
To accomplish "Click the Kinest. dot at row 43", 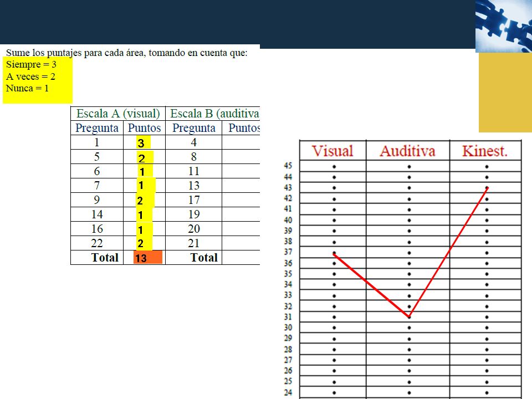I will coord(487,188).
